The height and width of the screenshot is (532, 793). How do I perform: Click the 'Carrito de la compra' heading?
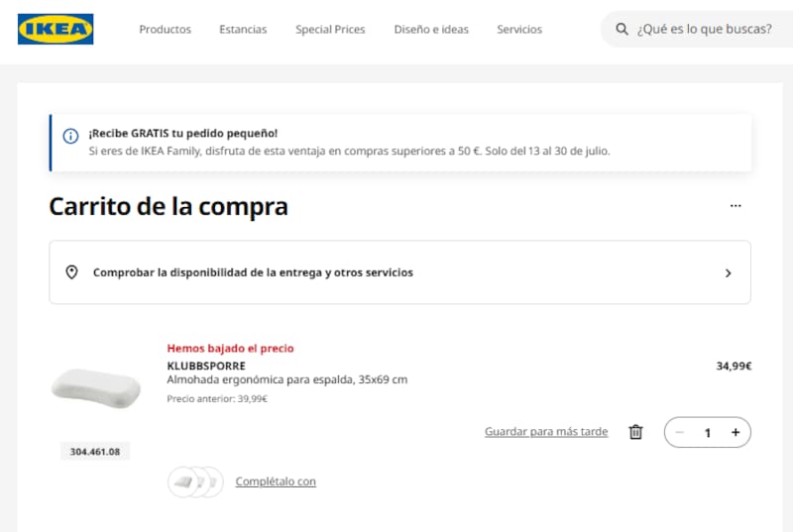pos(169,206)
